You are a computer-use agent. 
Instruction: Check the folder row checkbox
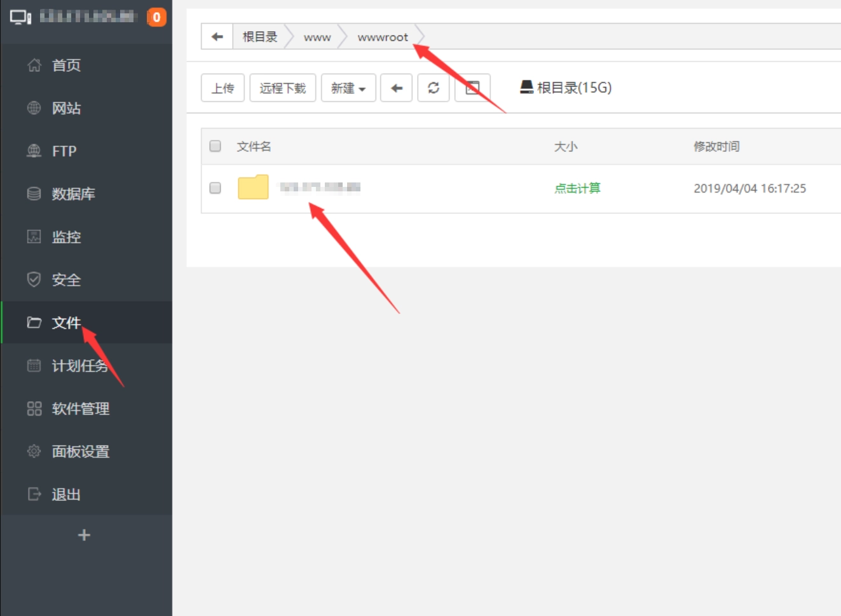[x=215, y=188]
